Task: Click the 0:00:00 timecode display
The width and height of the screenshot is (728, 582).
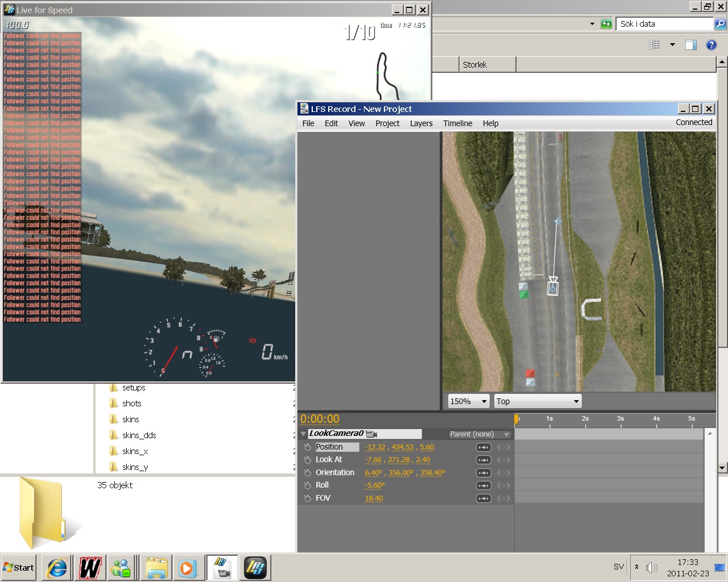Action: coord(320,419)
